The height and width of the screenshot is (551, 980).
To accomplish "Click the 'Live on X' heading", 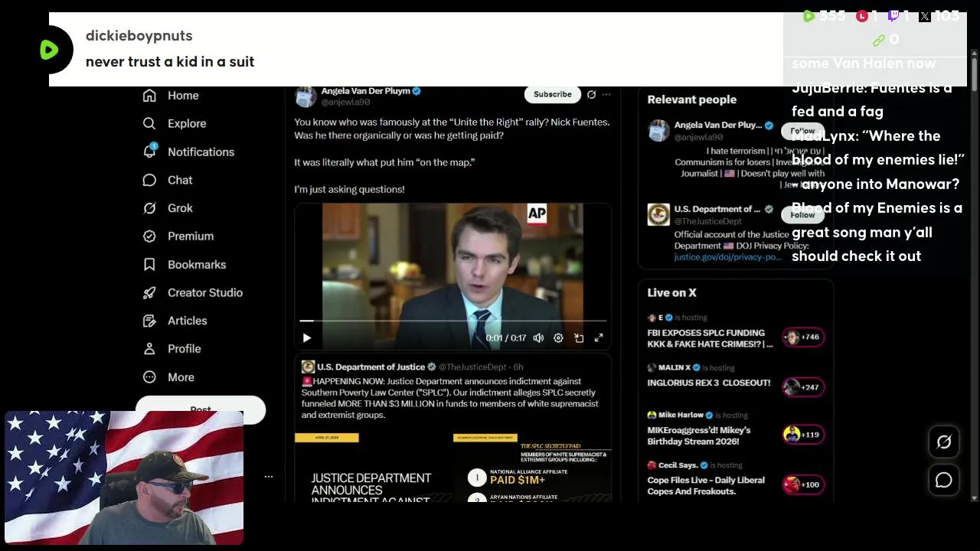I will (671, 292).
